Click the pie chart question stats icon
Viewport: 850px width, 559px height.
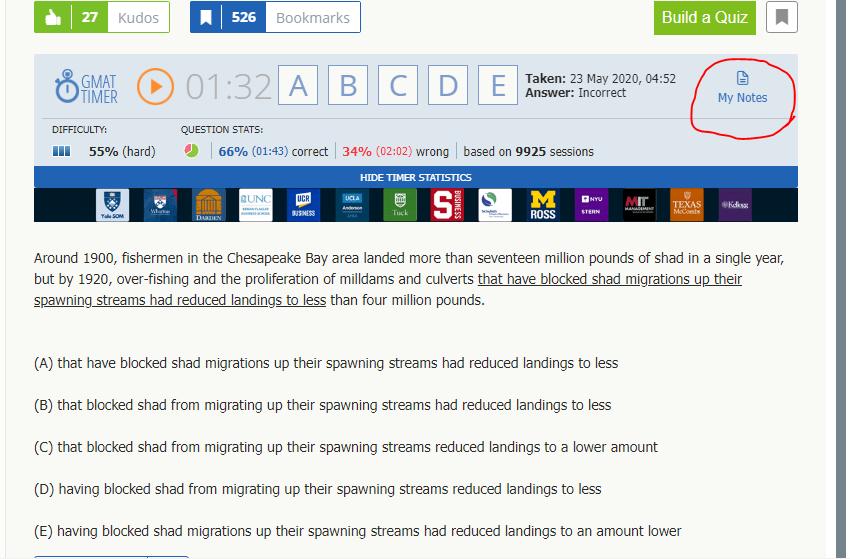coord(191,151)
